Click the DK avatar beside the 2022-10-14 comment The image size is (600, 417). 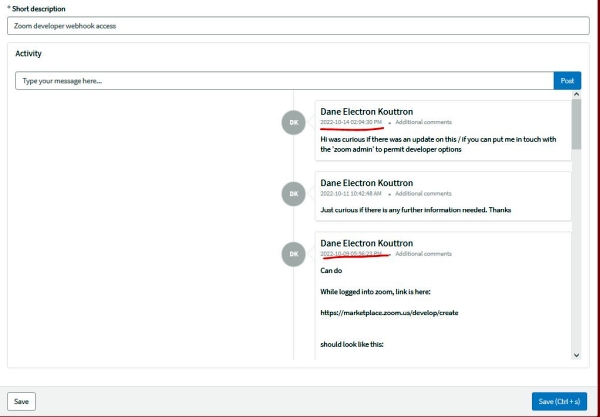click(x=293, y=122)
